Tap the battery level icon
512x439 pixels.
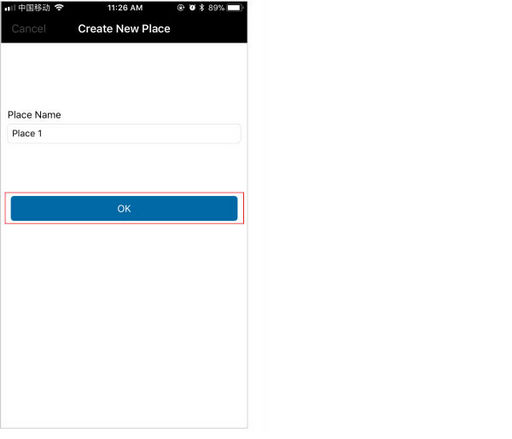pyautogui.click(x=235, y=8)
